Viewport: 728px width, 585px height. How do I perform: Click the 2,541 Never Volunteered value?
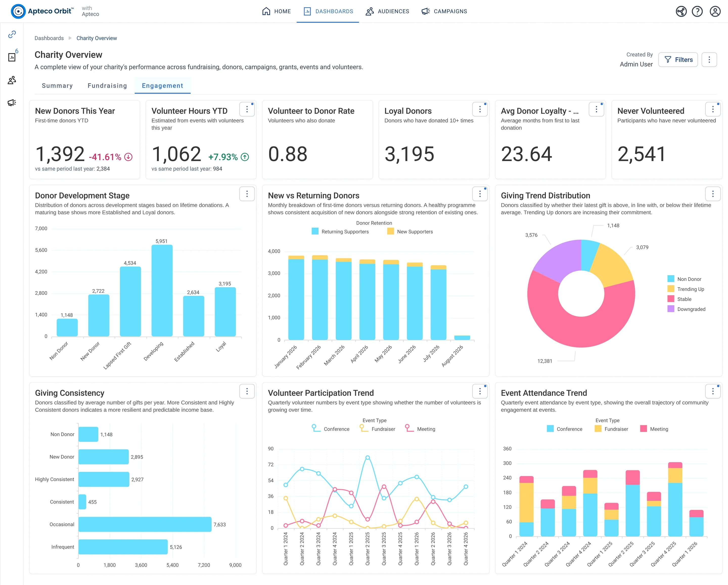tap(642, 154)
